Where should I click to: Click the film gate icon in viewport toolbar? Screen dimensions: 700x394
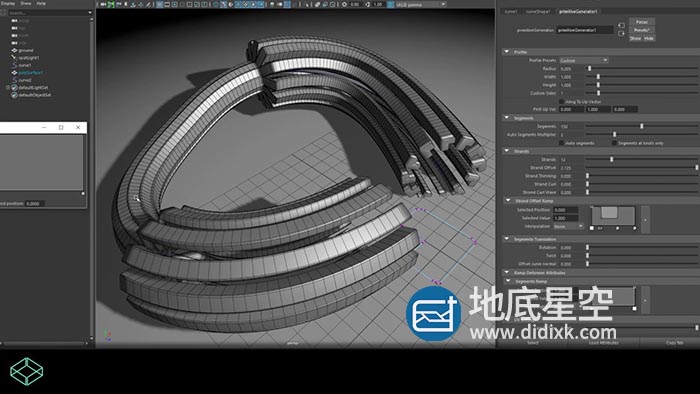click(167, 4)
